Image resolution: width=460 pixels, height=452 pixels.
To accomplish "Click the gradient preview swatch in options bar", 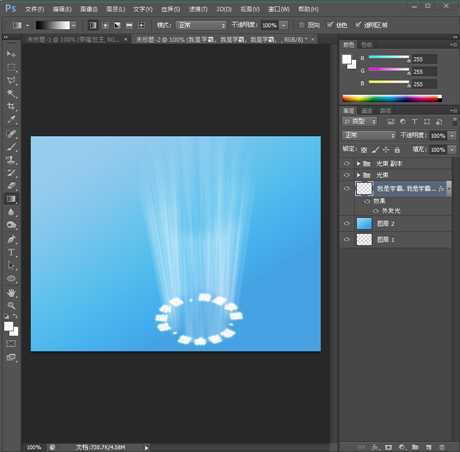I will 53,25.
